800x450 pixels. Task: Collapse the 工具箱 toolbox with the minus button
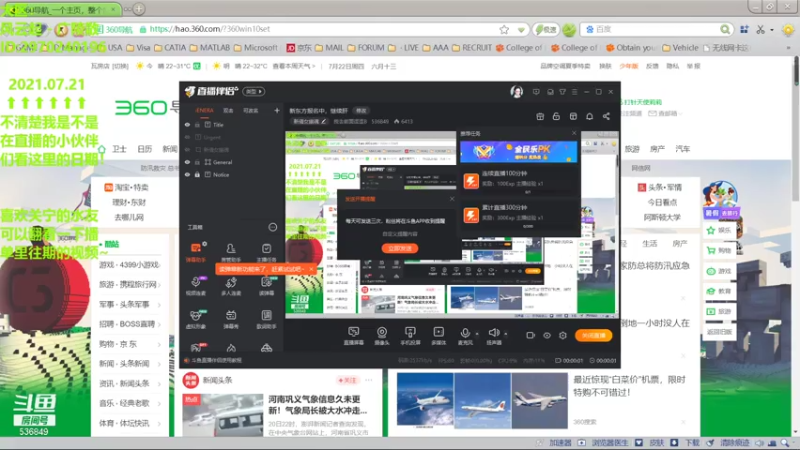[x=272, y=227]
